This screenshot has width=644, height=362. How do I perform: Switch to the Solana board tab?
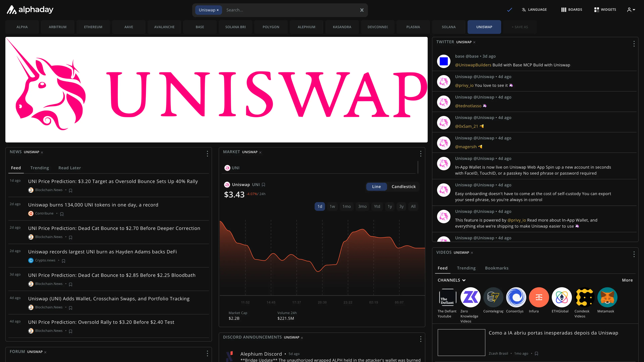coord(448,27)
